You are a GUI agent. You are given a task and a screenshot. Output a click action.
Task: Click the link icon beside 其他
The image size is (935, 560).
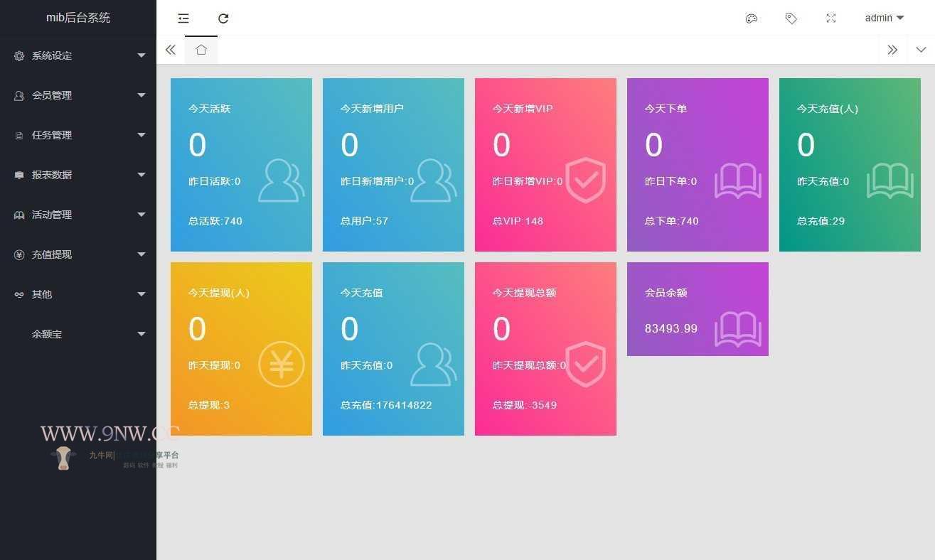(x=19, y=294)
